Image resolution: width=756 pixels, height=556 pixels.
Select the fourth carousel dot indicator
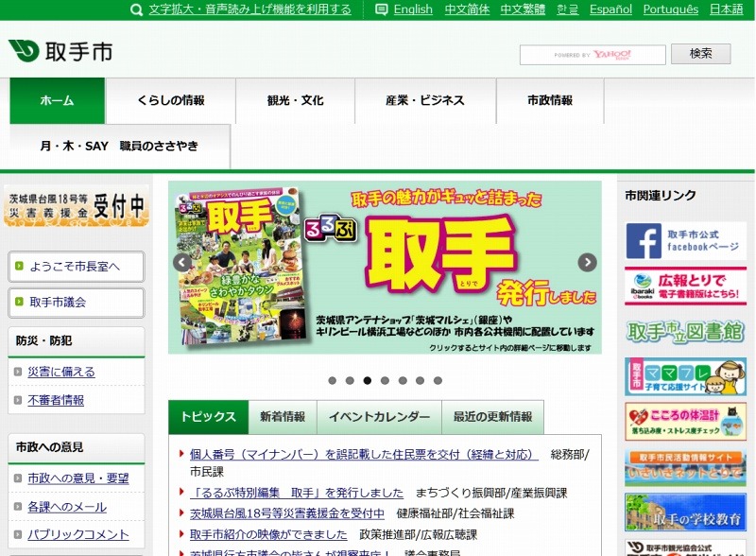[x=385, y=381]
